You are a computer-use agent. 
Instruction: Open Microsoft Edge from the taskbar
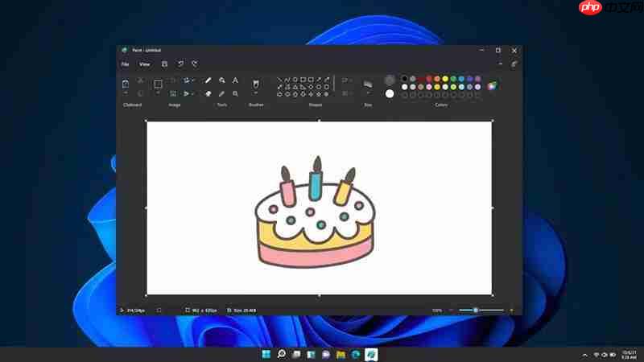coord(356,354)
